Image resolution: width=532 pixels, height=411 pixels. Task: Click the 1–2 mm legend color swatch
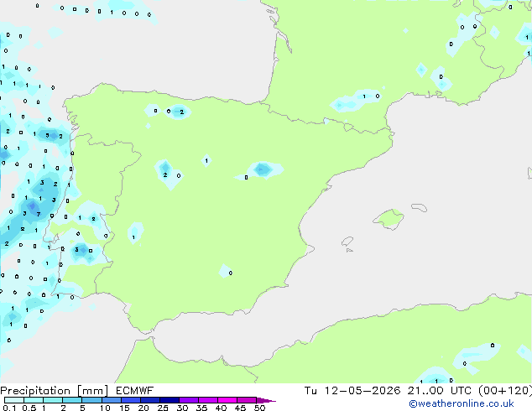tap(53, 400)
